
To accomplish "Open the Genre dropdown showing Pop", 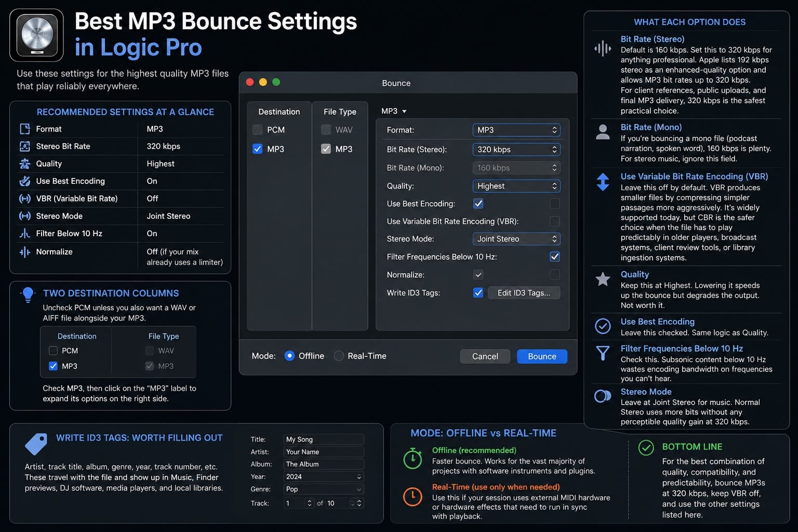I will pyautogui.click(x=323, y=489).
